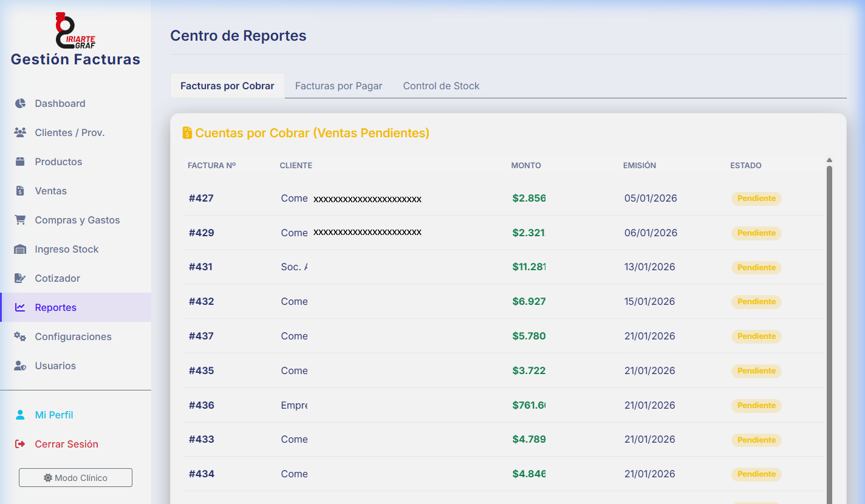Toggle the Modo Clínico button
This screenshot has width=865, height=504.
pos(75,478)
